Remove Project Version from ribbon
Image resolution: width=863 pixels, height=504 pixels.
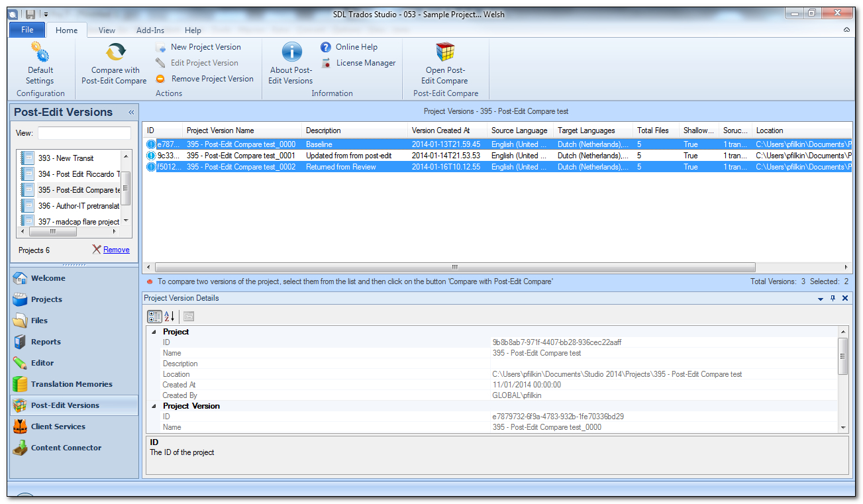[204, 79]
